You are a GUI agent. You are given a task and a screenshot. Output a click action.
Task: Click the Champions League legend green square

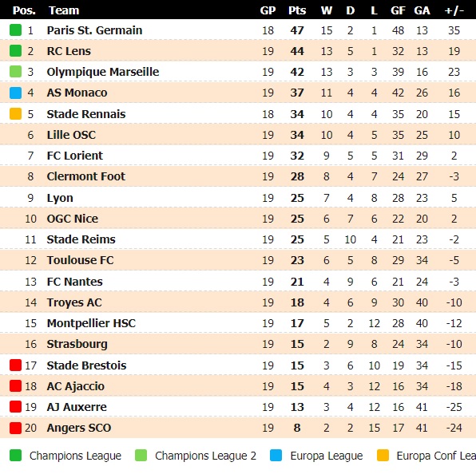click(15, 456)
